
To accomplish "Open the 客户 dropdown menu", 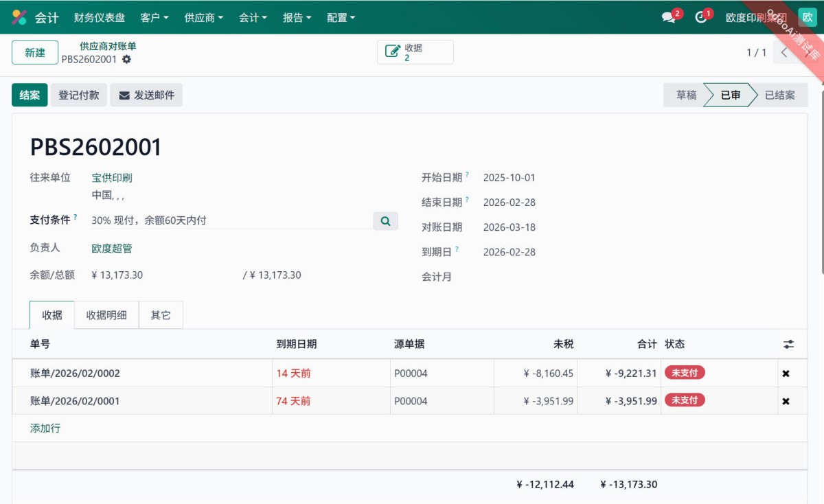I will (154, 18).
